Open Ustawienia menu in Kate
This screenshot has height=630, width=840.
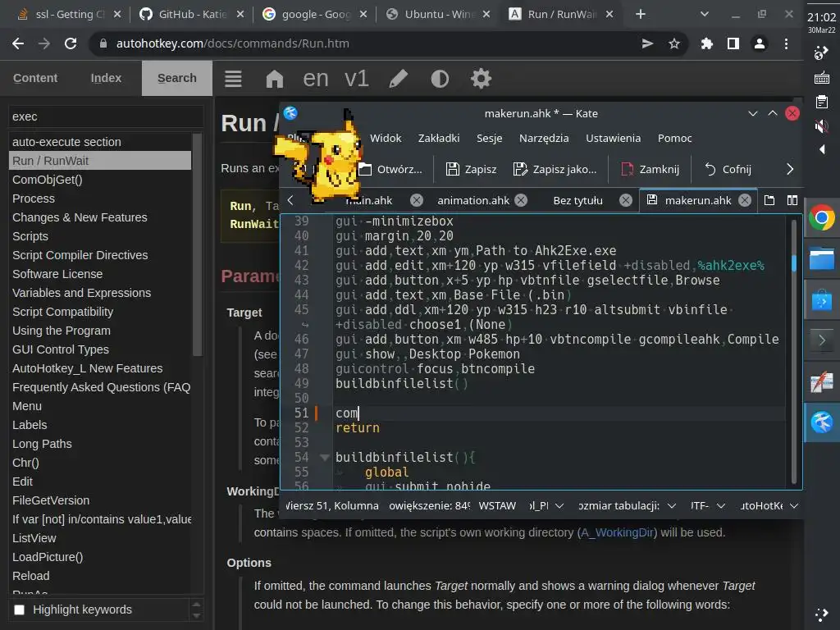point(613,138)
